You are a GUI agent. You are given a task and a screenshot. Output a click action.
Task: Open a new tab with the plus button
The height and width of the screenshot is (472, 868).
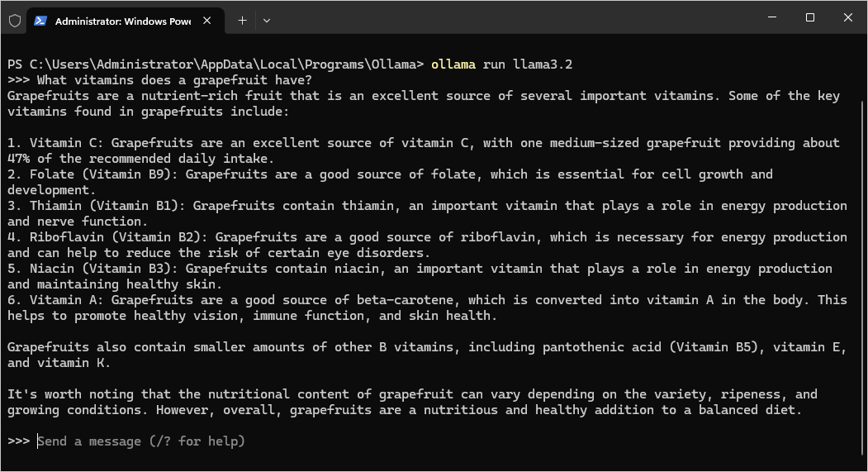point(242,21)
